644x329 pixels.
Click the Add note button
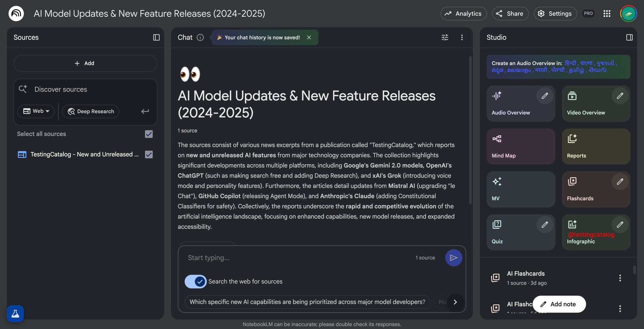click(559, 304)
